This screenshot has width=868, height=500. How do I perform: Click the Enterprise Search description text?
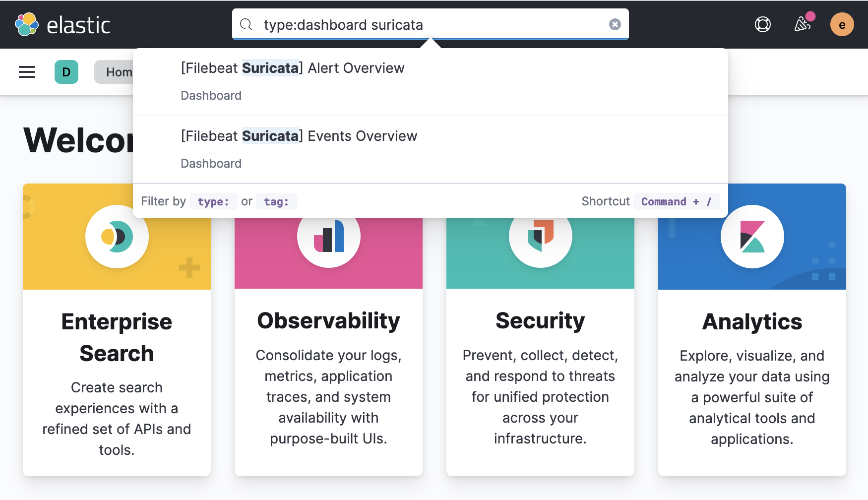coord(117,419)
